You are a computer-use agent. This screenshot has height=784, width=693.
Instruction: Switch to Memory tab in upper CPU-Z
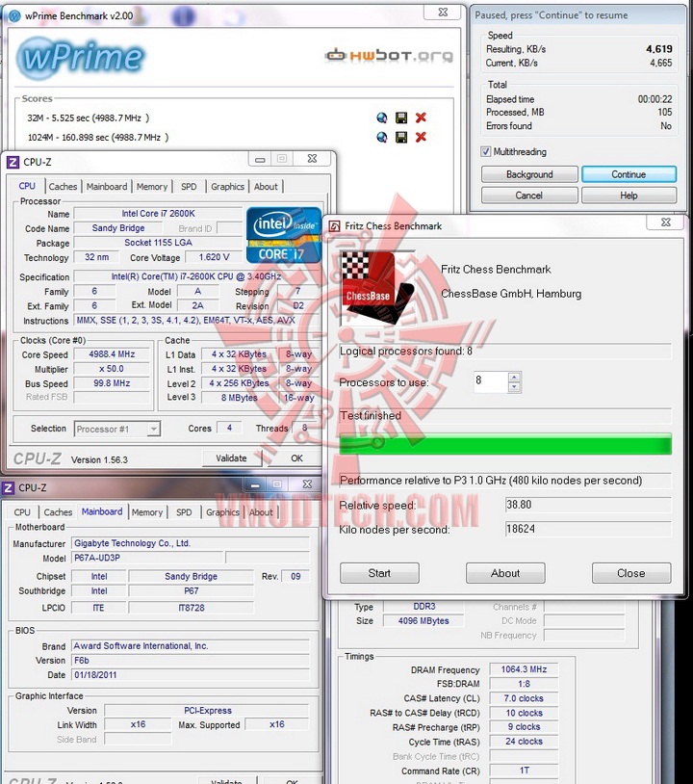(x=152, y=187)
